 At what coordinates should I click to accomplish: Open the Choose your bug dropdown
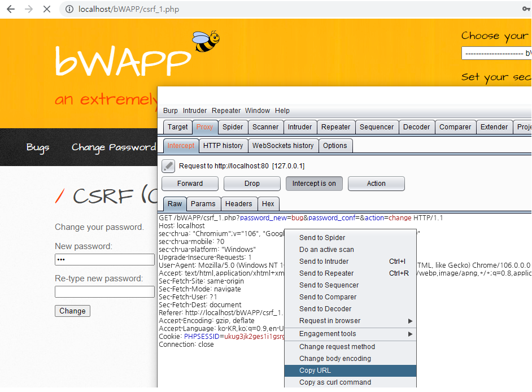click(496, 53)
